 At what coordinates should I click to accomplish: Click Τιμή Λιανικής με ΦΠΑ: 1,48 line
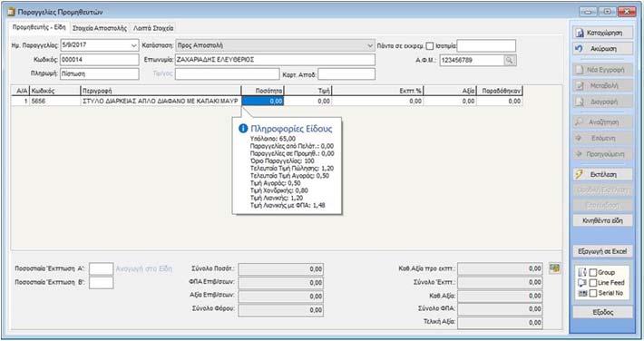click(x=288, y=205)
